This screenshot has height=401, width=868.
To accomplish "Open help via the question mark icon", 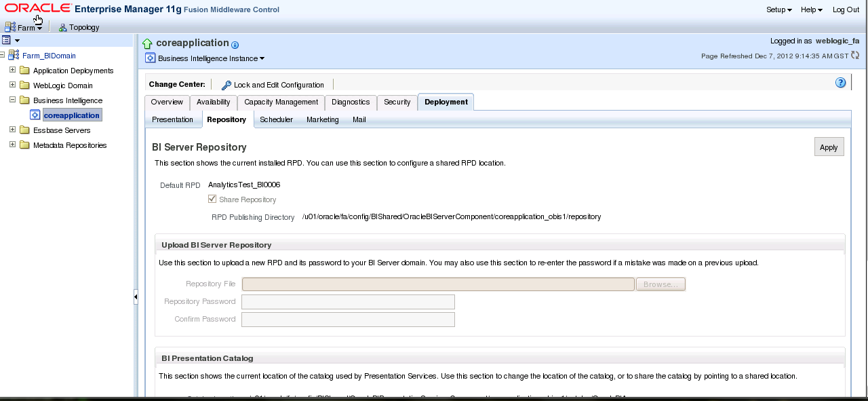I will pos(841,82).
